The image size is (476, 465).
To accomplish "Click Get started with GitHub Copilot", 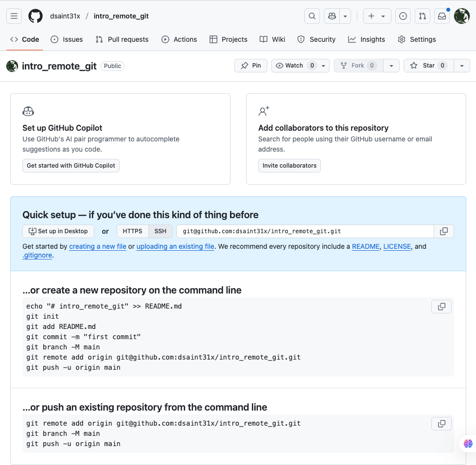I will [71, 166].
